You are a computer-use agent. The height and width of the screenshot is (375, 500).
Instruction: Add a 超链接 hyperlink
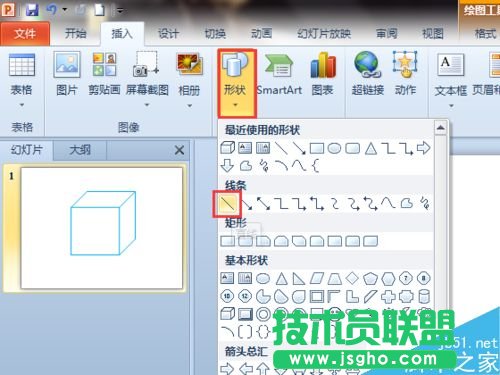pos(368,74)
